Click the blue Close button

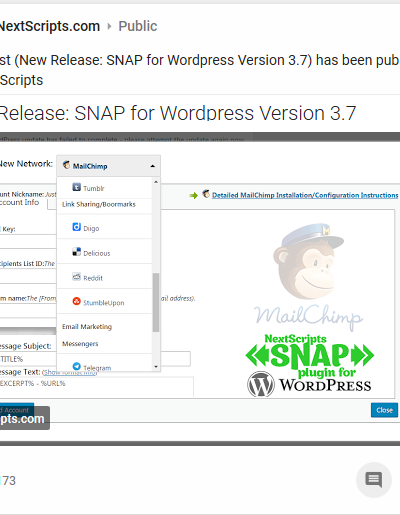(x=384, y=410)
